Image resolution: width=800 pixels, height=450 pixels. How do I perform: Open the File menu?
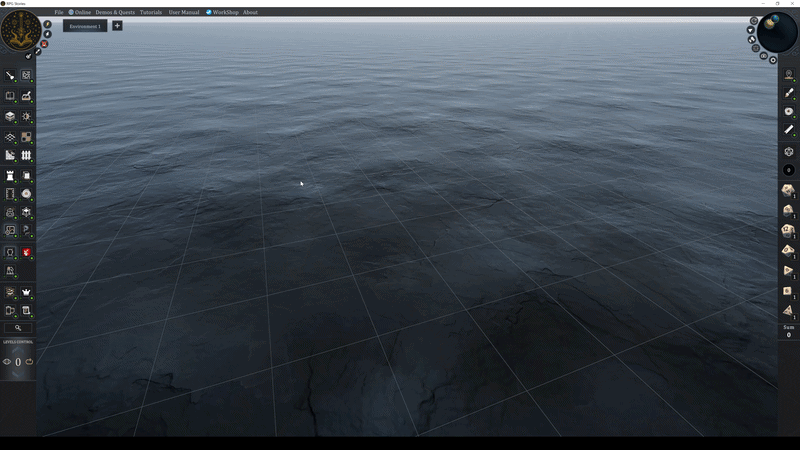[59, 12]
